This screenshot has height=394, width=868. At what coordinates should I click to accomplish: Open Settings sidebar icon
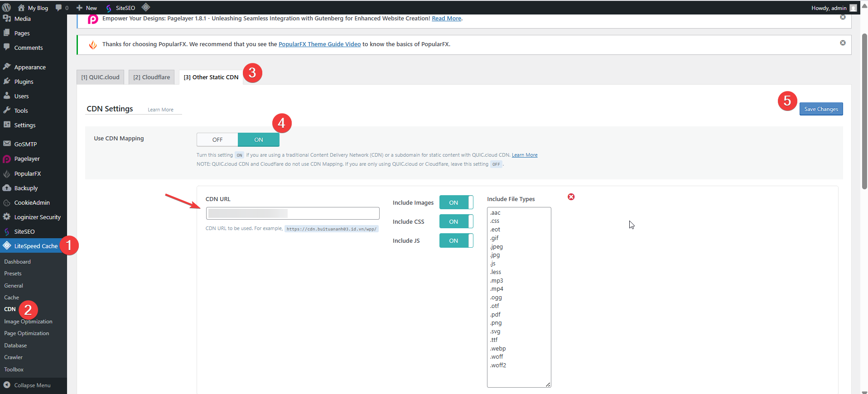tap(7, 125)
